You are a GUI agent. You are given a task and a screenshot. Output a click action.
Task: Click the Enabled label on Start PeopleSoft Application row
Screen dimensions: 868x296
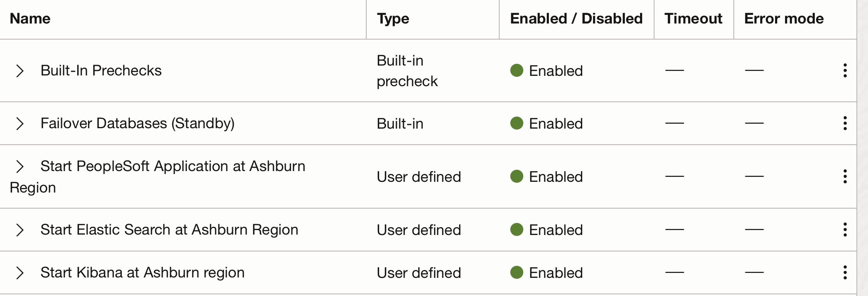coord(555,176)
